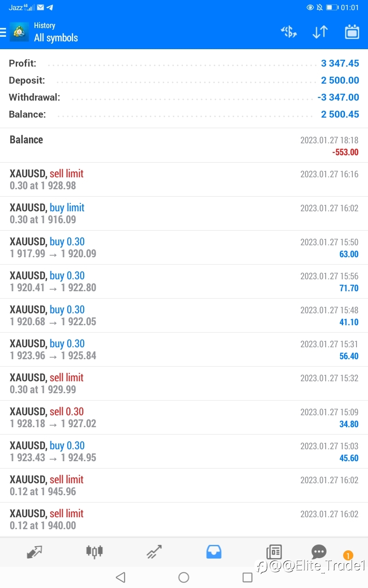Open the sort order arrows icon

click(320, 32)
